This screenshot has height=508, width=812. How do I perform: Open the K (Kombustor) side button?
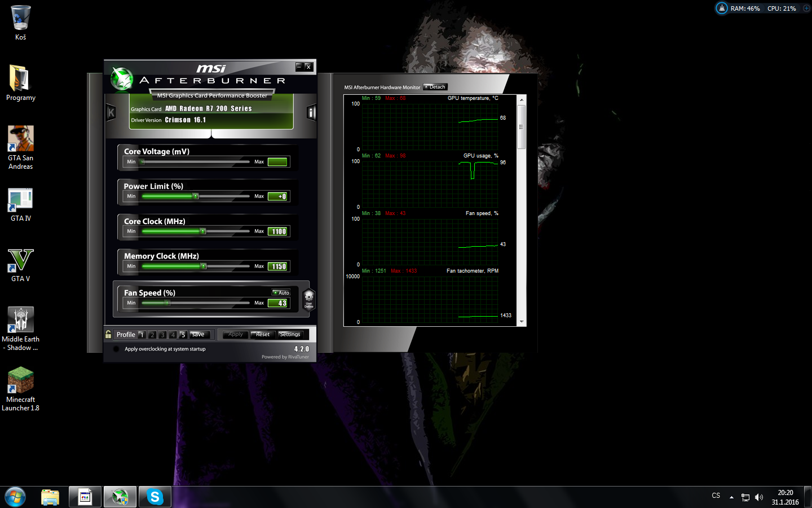[x=111, y=113]
